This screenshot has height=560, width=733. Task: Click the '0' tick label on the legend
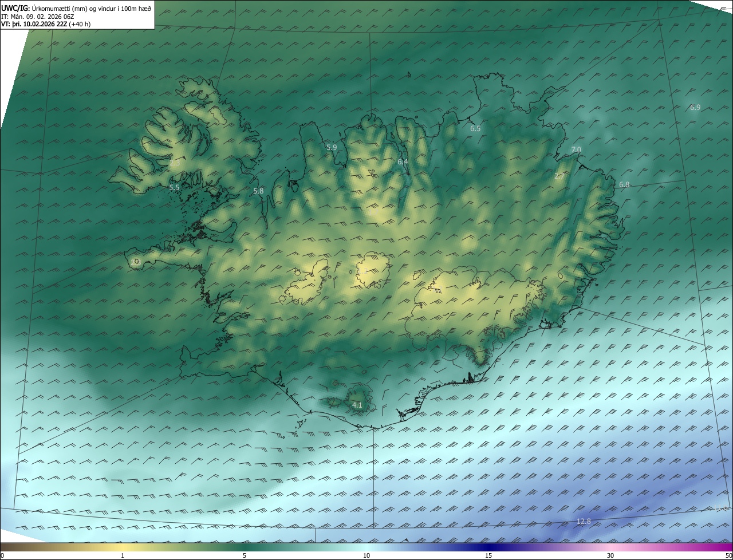coord(2,555)
